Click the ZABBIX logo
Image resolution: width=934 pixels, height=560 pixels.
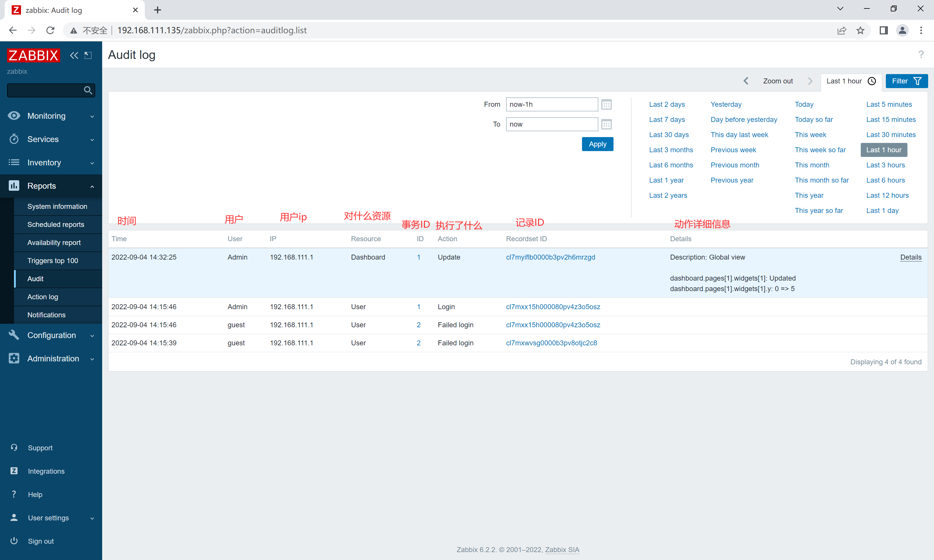[33, 55]
